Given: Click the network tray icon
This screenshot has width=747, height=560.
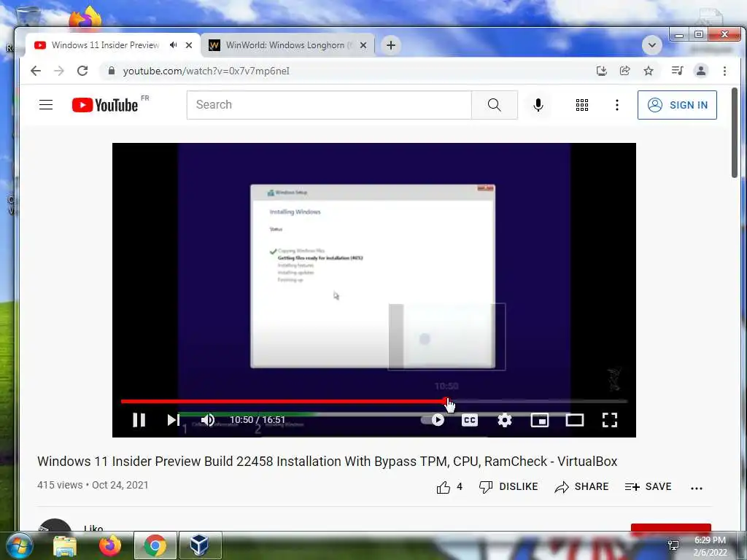Looking at the screenshot, I should coord(673,545).
